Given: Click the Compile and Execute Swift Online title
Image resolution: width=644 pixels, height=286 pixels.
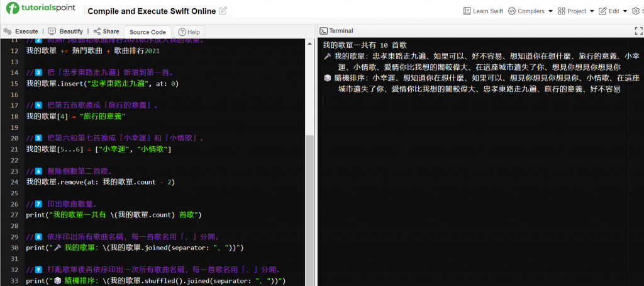Looking at the screenshot, I should click(x=152, y=11).
